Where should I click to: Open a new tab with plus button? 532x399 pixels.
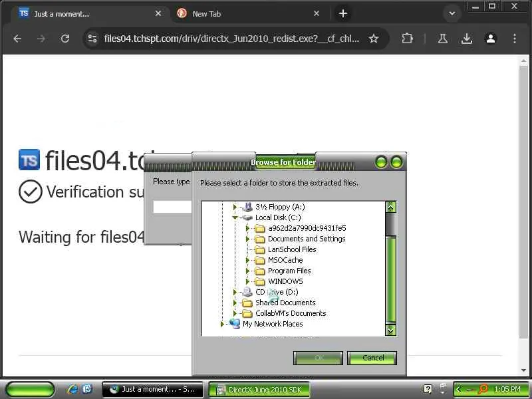pyautogui.click(x=343, y=13)
